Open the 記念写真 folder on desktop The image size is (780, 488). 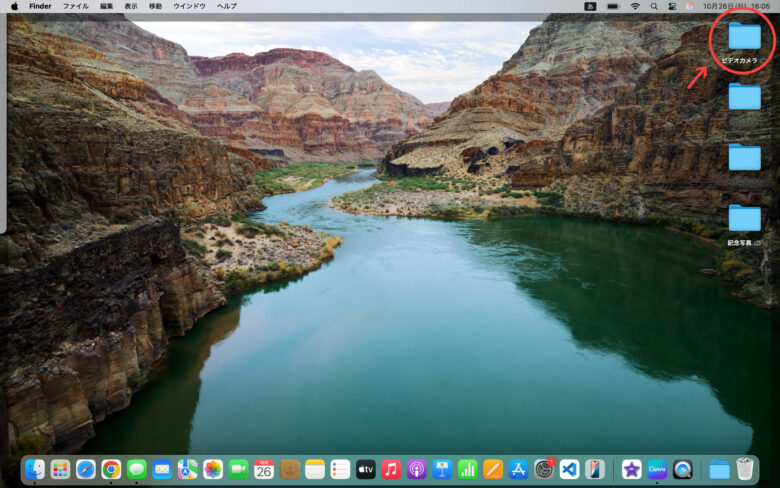point(744,218)
